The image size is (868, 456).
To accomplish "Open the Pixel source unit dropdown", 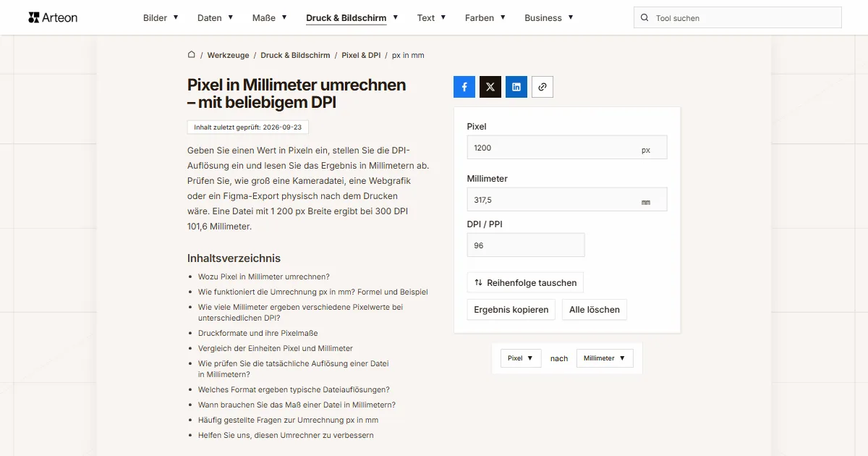I will click(x=521, y=358).
